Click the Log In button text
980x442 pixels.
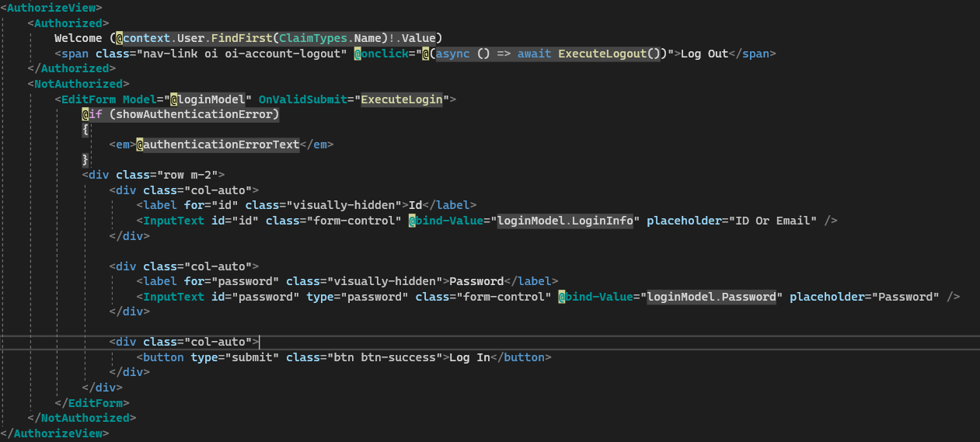pos(469,357)
